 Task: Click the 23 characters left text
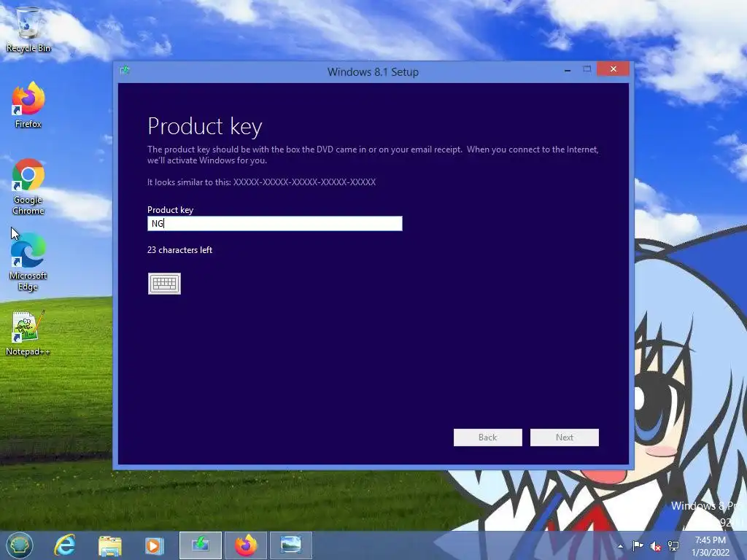[179, 250]
